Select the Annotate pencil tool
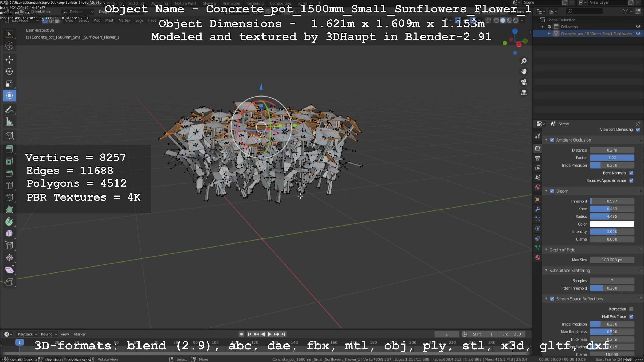Viewport: 644px width, 362px height. tap(9, 110)
